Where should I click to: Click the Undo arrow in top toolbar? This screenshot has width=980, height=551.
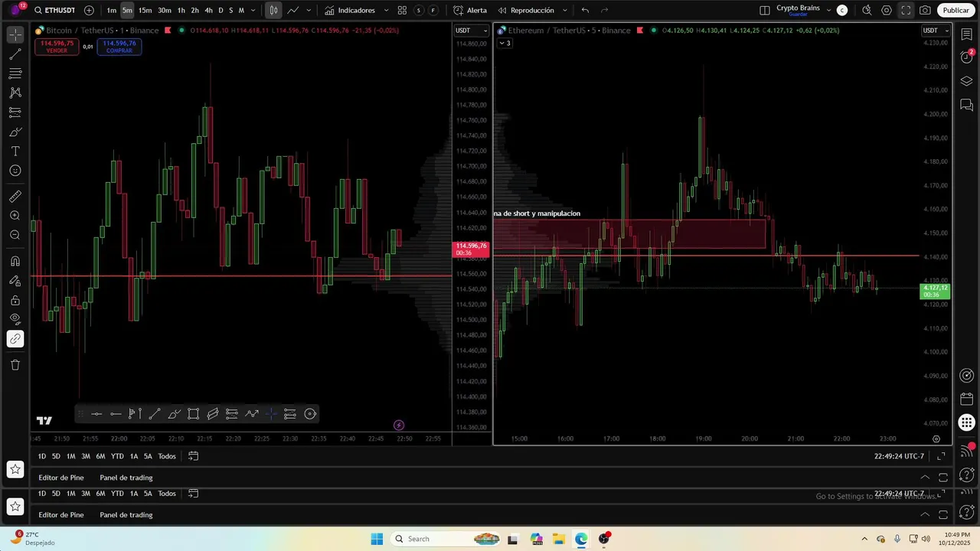click(x=585, y=10)
